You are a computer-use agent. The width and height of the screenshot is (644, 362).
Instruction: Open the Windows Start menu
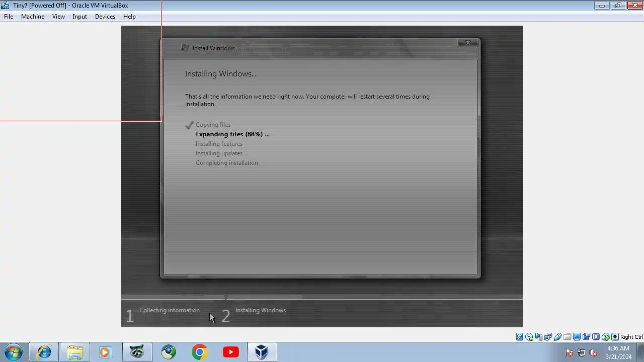[x=13, y=352]
